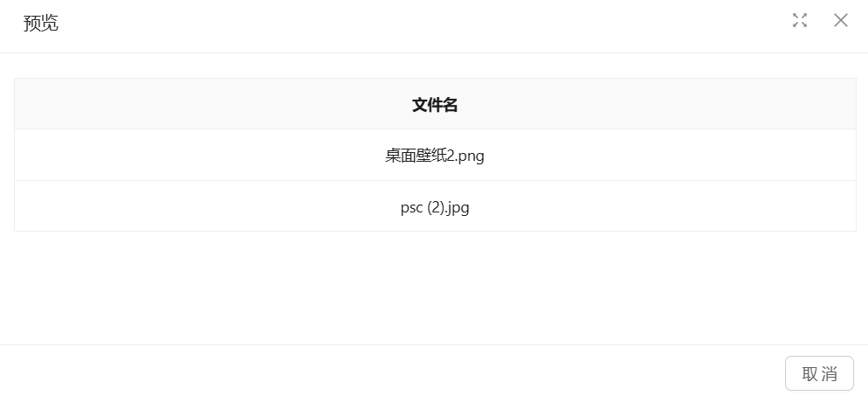This screenshot has width=868, height=396.
Task: Open the psc (2).jpg file name link
Action: coord(435,207)
